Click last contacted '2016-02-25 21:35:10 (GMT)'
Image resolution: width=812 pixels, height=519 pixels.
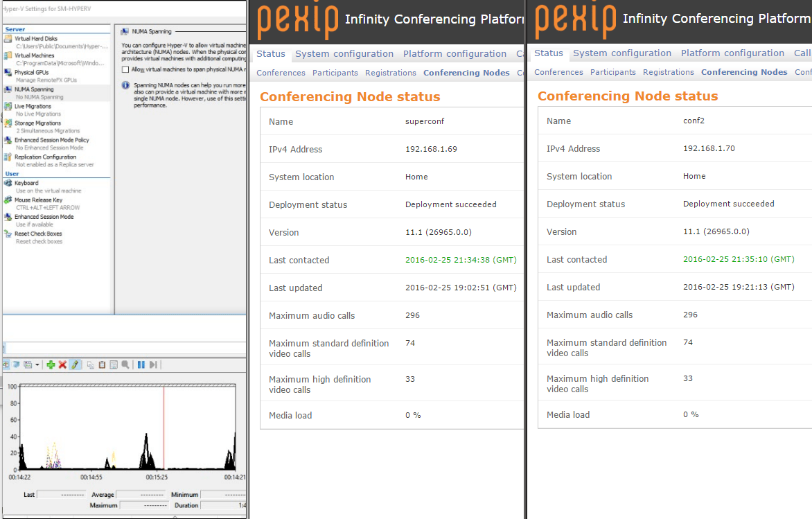[739, 259]
